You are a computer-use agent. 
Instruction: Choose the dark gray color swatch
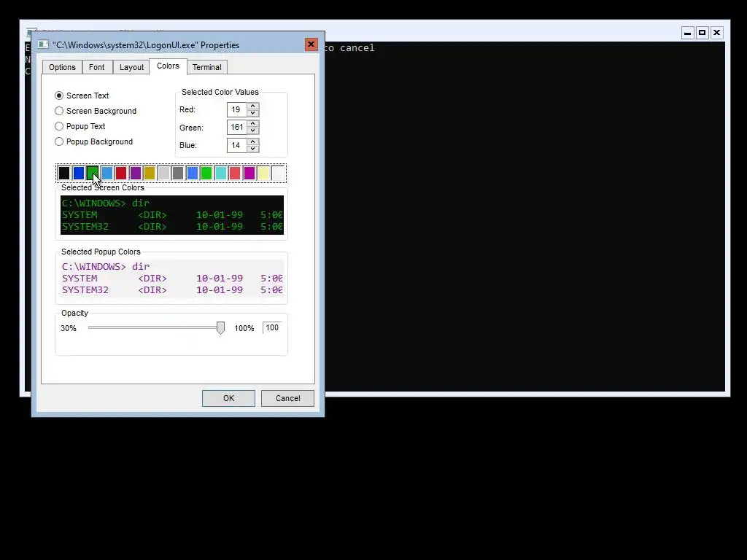click(x=178, y=173)
